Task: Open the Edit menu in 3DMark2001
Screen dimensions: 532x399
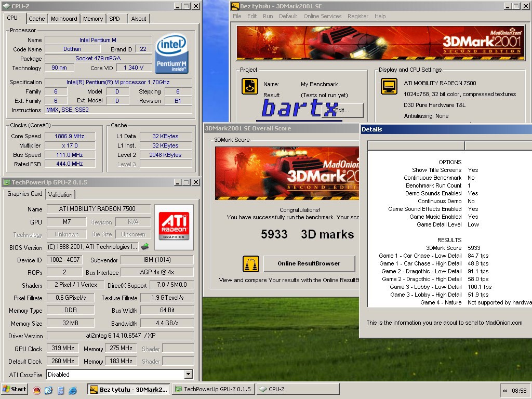Action: point(252,16)
